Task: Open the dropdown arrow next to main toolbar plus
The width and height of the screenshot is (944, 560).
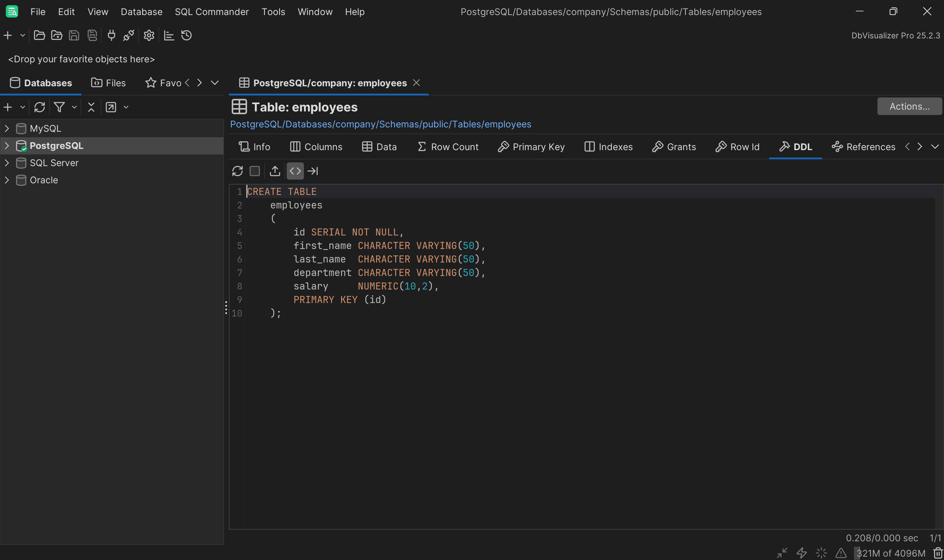Action: point(23,36)
